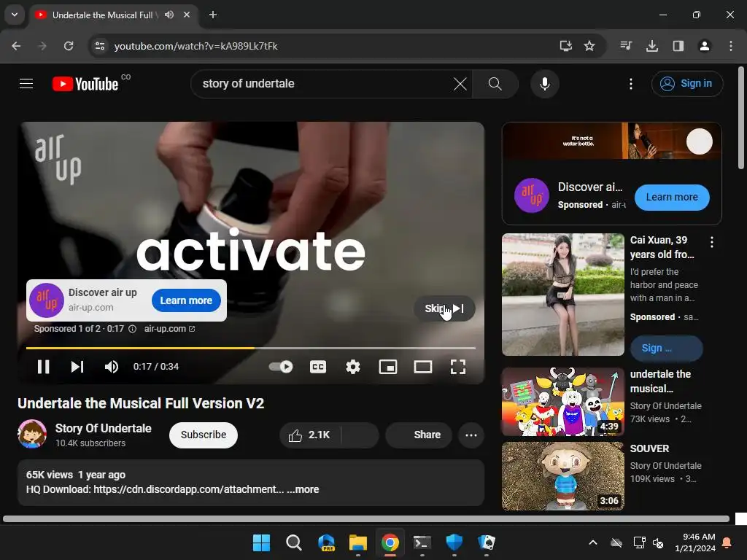The image size is (747, 560).
Task: Open the YouTube hamburger guide menu
Action: pyautogui.click(x=26, y=84)
